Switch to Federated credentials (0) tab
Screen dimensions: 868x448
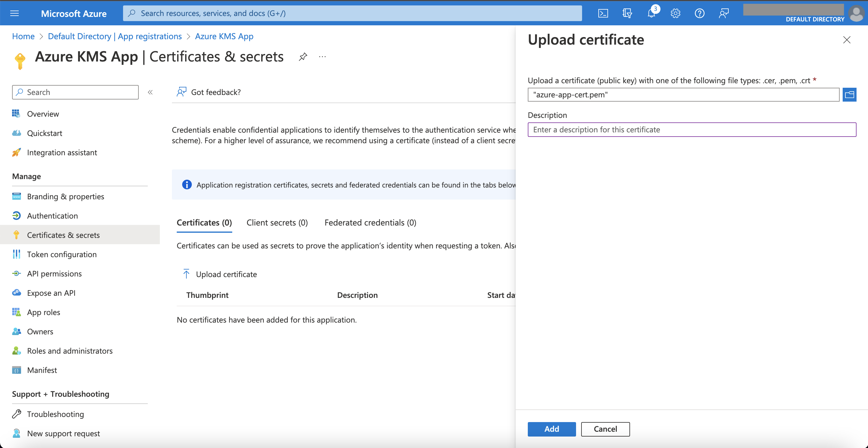pos(370,222)
